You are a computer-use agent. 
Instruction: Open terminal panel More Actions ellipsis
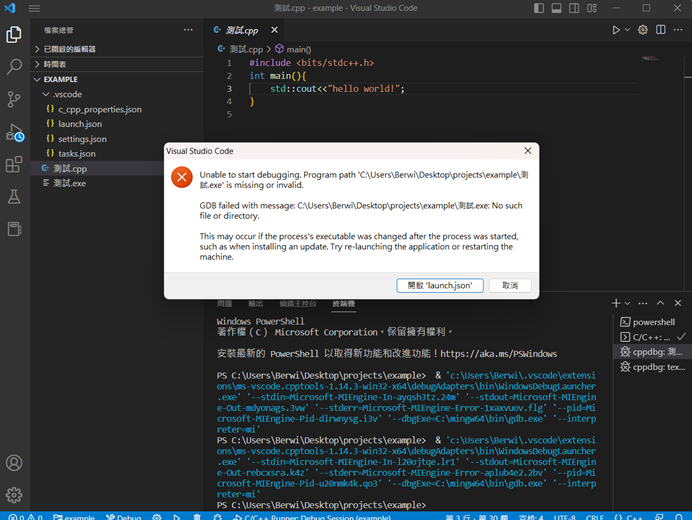(x=643, y=303)
